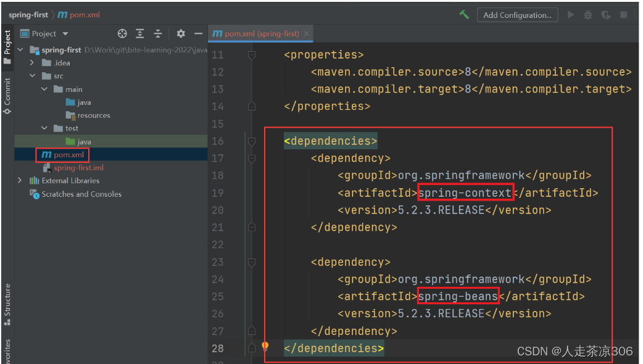Close the pom.xml editor tab
The image size is (643, 364).
coord(306,33)
